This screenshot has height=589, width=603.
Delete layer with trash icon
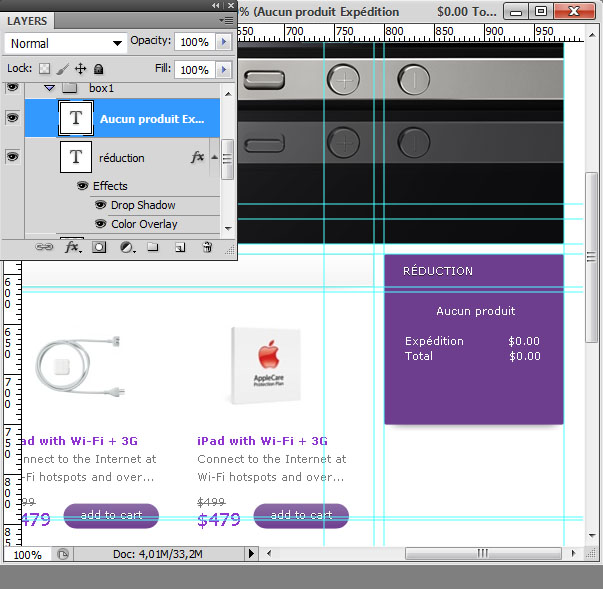pos(207,247)
